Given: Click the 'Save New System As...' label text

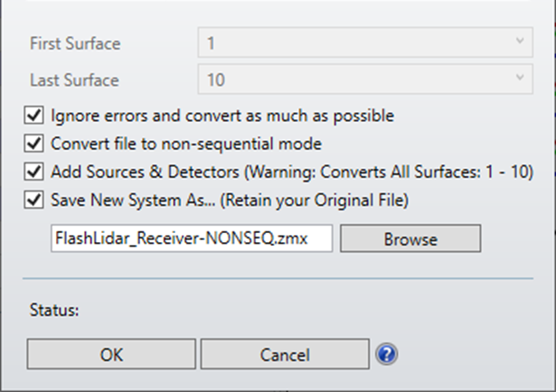Looking at the screenshot, I should (231, 199).
